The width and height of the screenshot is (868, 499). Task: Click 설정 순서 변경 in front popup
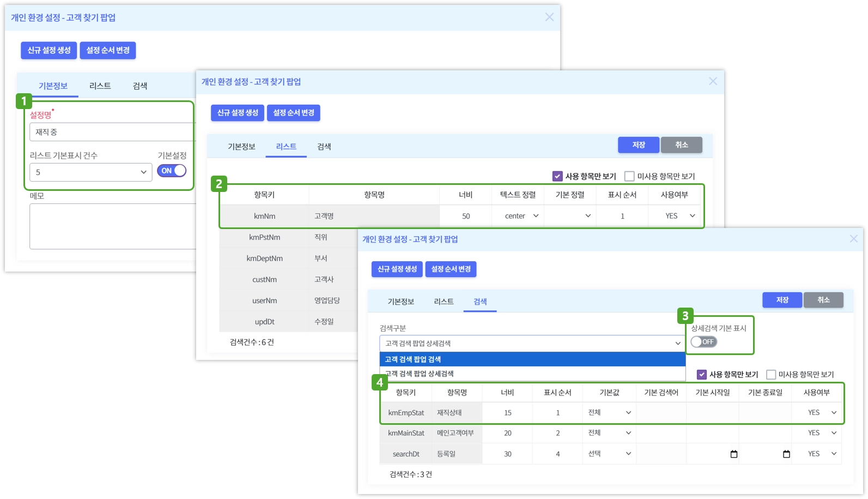tap(451, 269)
